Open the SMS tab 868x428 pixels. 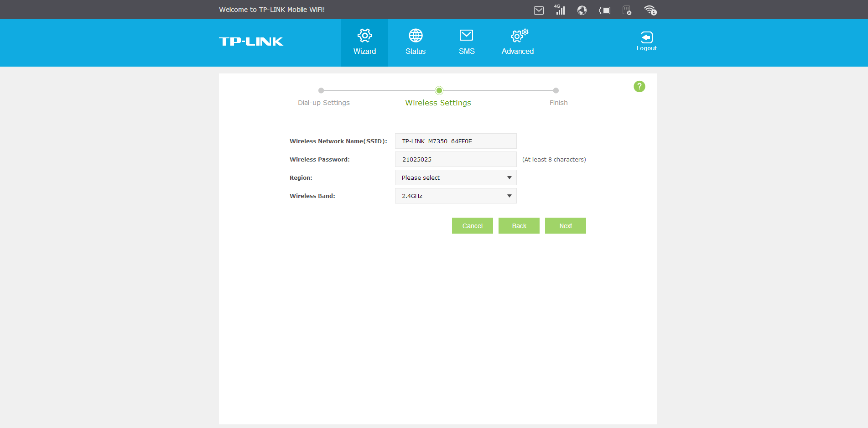(x=466, y=42)
